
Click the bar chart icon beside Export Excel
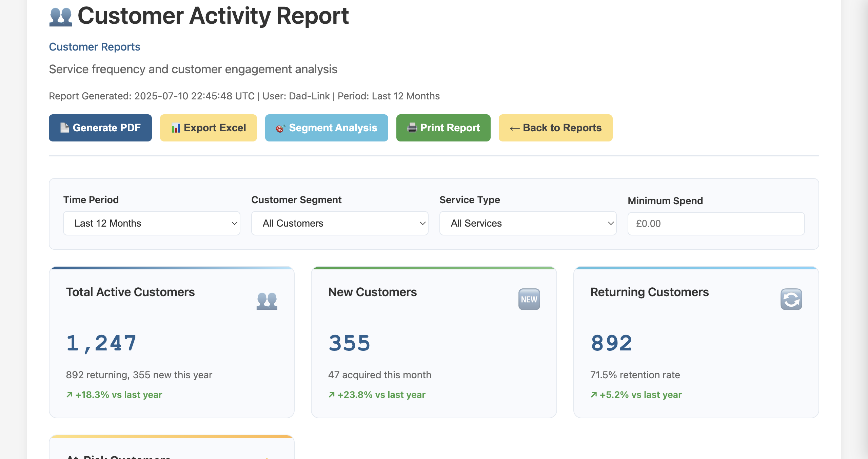tap(176, 128)
